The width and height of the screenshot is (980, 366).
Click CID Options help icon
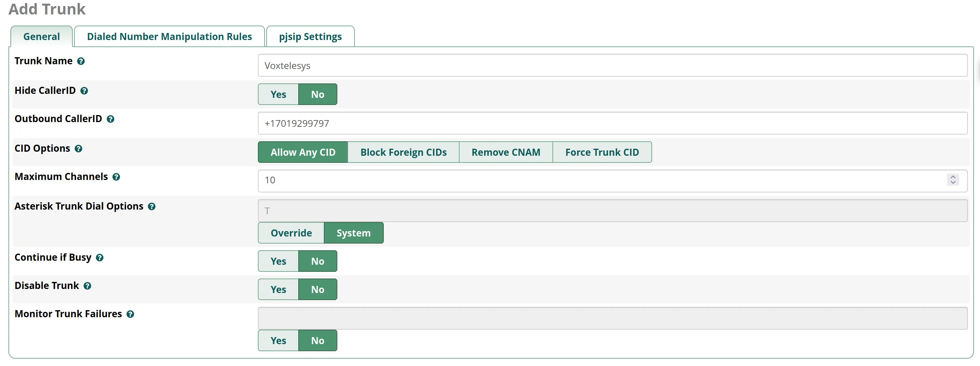[x=78, y=149]
